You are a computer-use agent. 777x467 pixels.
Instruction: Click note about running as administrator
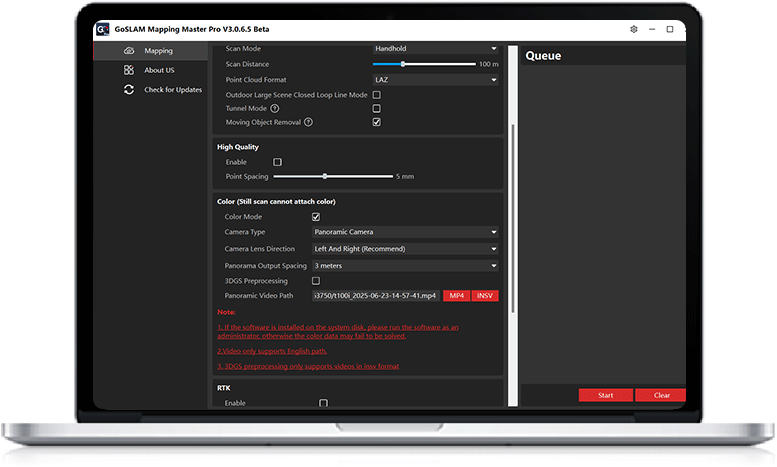tap(337, 332)
